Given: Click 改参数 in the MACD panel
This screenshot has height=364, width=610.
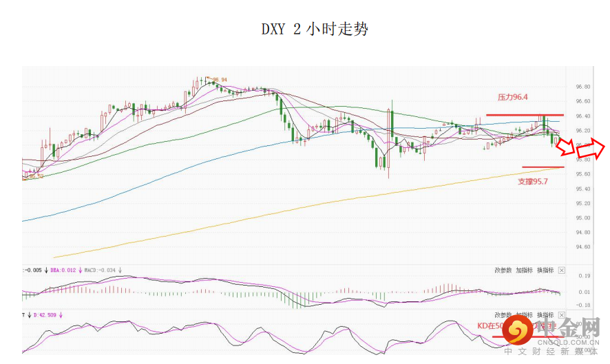Looking at the screenshot, I should coord(503,270).
